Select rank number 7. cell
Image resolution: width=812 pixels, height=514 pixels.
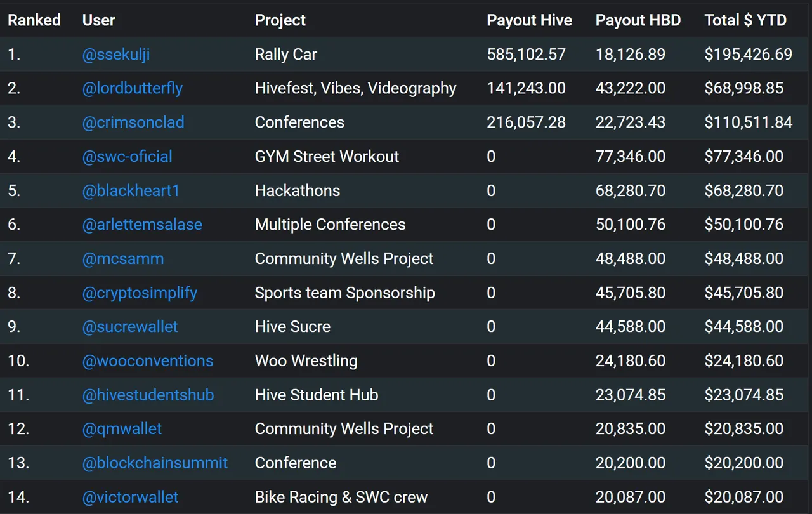(14, 259)
